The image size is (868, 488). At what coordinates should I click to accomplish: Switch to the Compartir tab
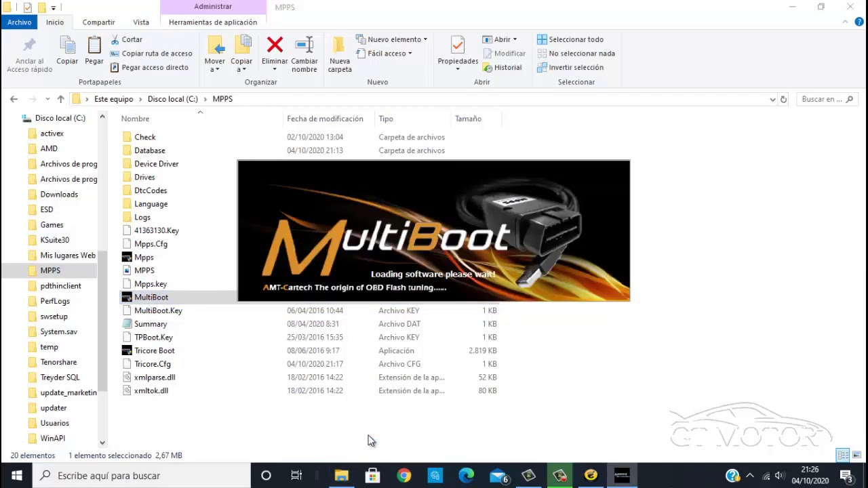pyautogui.click(x=98, y=22)
